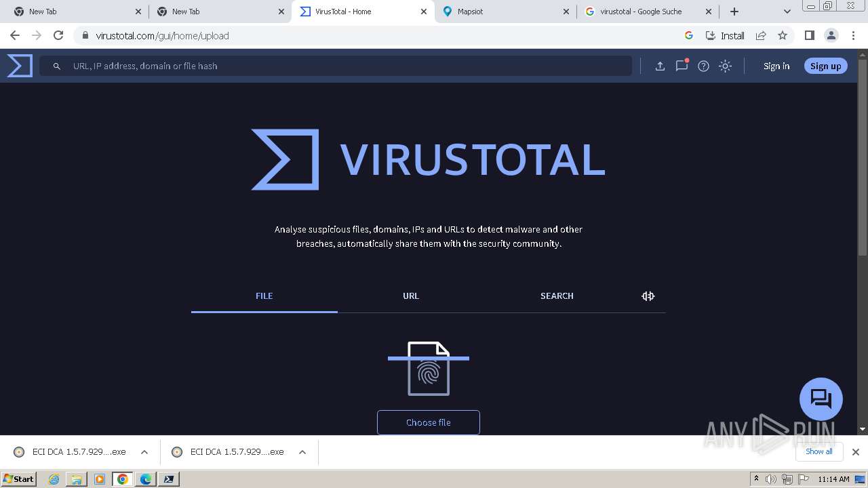Click the search magnifier icon
The height and width of the screenshot is (488, 868).
click(57, 66)
